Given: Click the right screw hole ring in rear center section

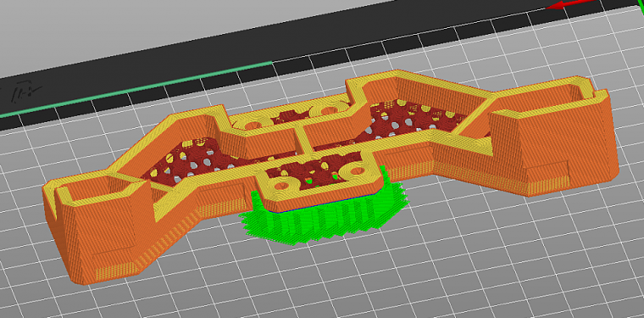Looking at the screenshot, I should (x=327, y=109).
